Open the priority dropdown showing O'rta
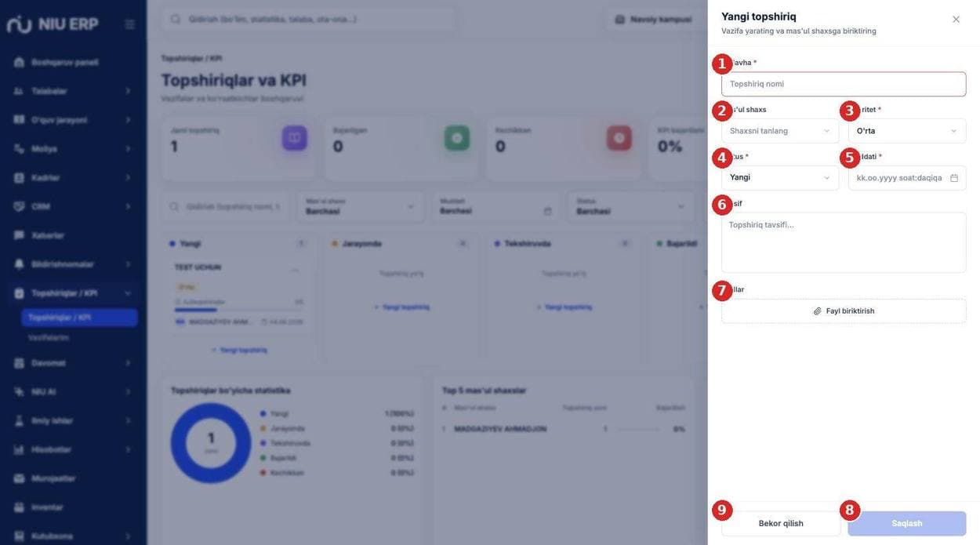Image resolution: width=980 pixels, height=545 pixels. [907, 131]
